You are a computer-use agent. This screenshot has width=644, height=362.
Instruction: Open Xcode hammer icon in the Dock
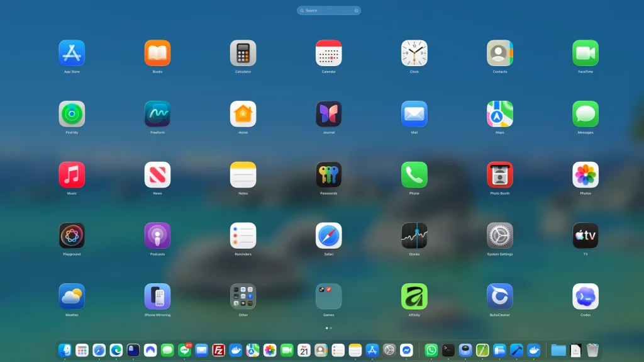[x=517, y=350]
